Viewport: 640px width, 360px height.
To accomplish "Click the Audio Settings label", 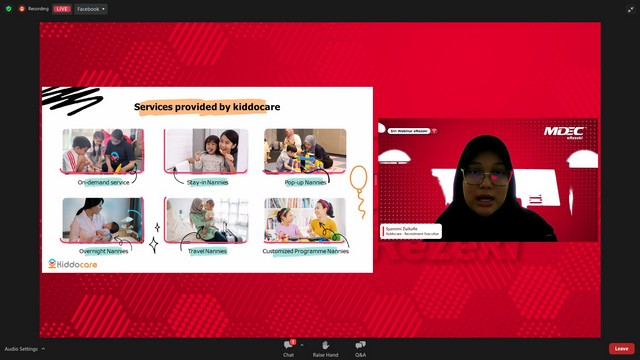I will click(21, 349).
